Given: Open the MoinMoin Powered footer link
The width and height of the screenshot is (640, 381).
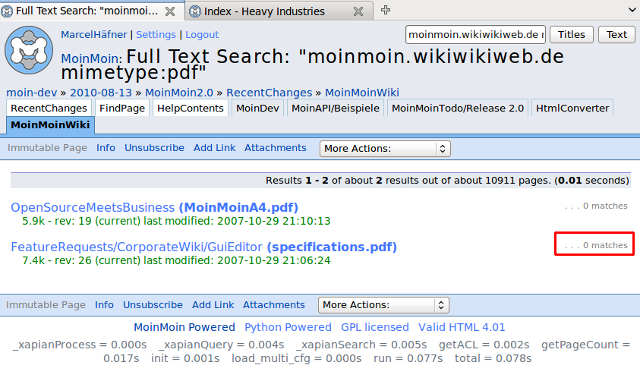Looking at the screenshot, I should [184, 328].
